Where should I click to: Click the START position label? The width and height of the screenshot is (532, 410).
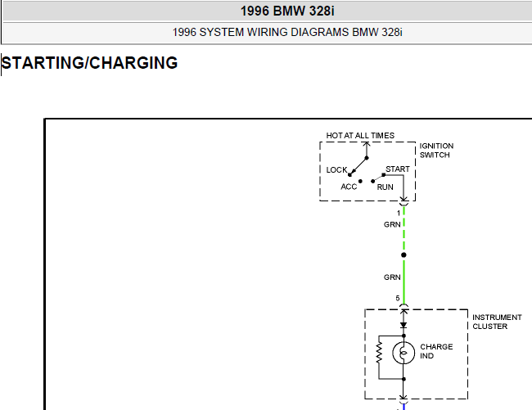[398, 169]
